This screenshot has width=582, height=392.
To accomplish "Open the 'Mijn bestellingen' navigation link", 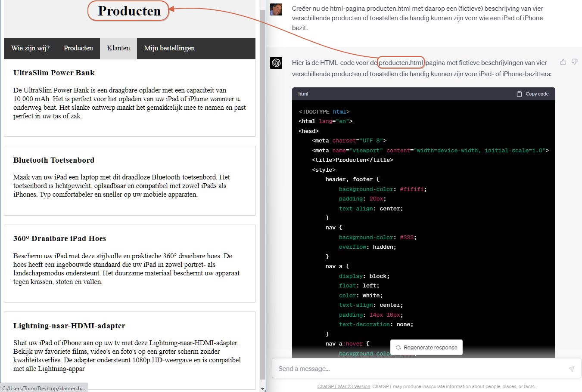I will pos(169,48).
